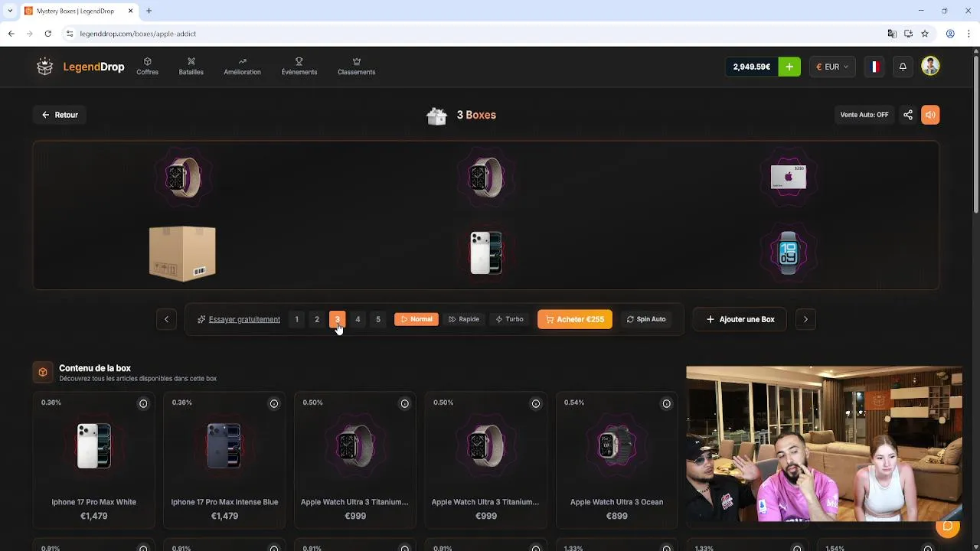980x551 pixels.
Task: Open info icon on iPhone 17 Pro Max Intense Blue
Action: [x=274, y=403]
